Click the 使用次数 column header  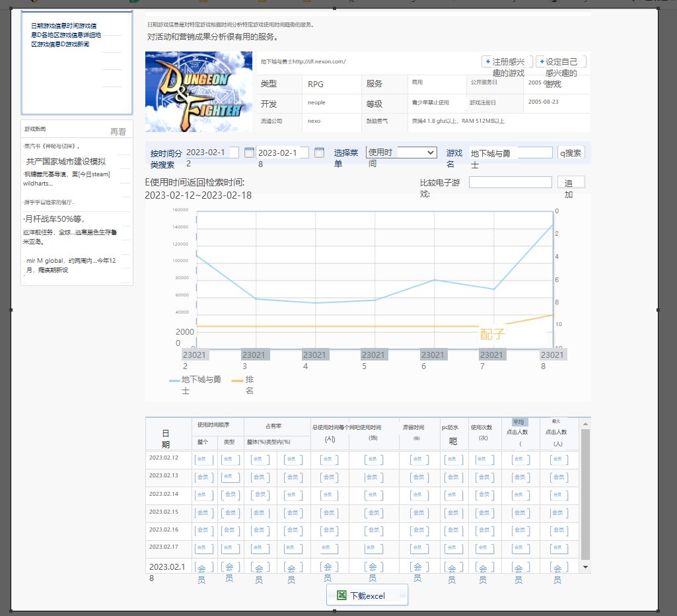click(x=481, y=427)
